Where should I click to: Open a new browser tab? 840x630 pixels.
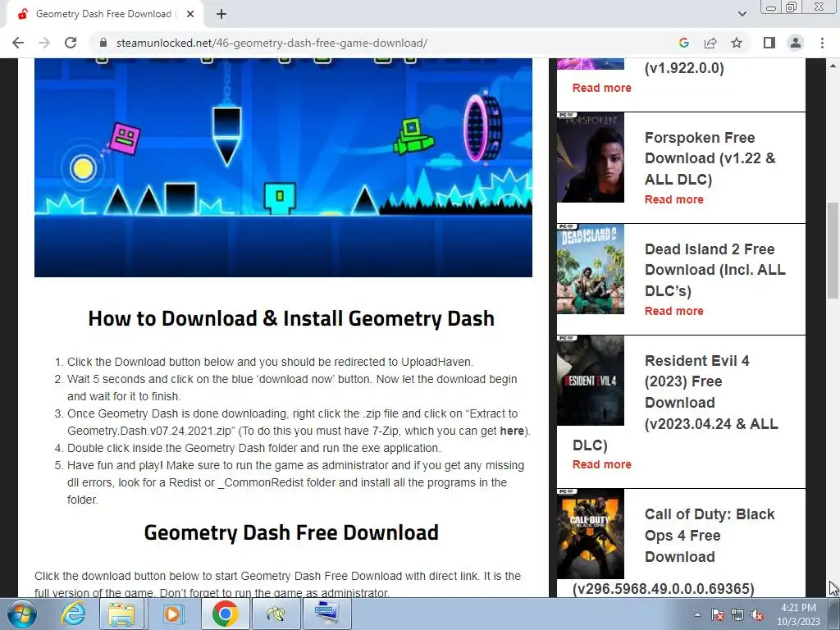coord(221,14)
